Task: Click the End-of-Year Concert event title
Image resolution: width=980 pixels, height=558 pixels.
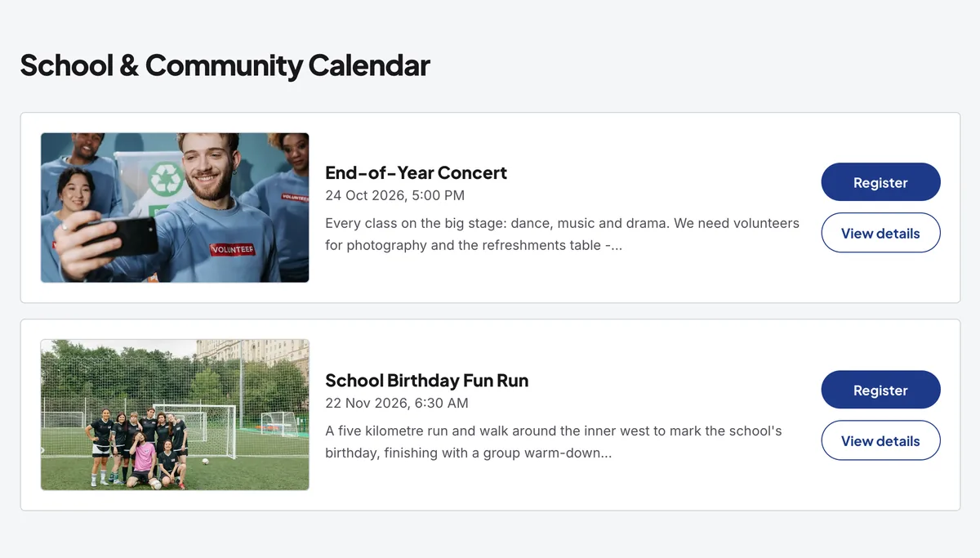Action: [x=416, y=172]
